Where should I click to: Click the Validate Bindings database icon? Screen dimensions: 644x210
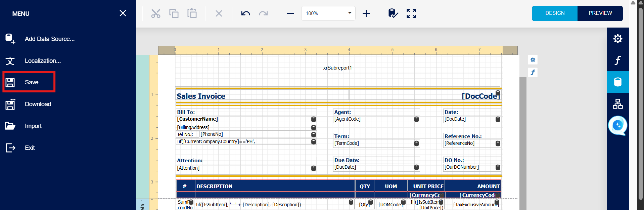393,13
